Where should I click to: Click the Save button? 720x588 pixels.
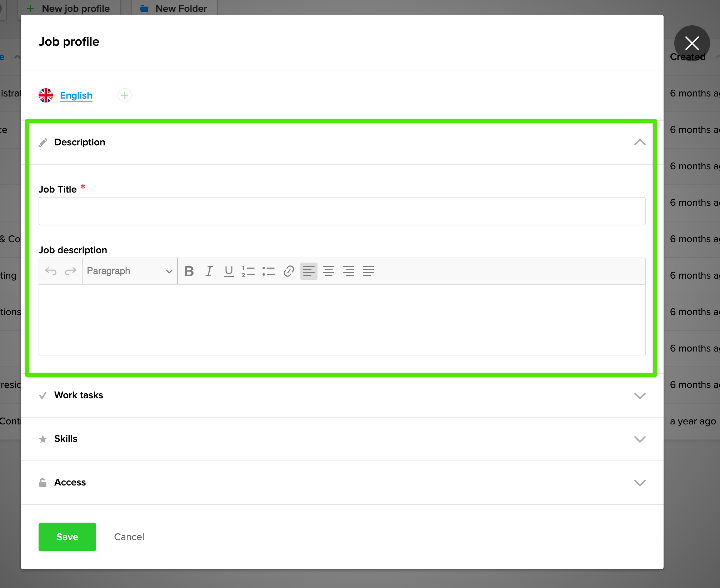point(67,537)
